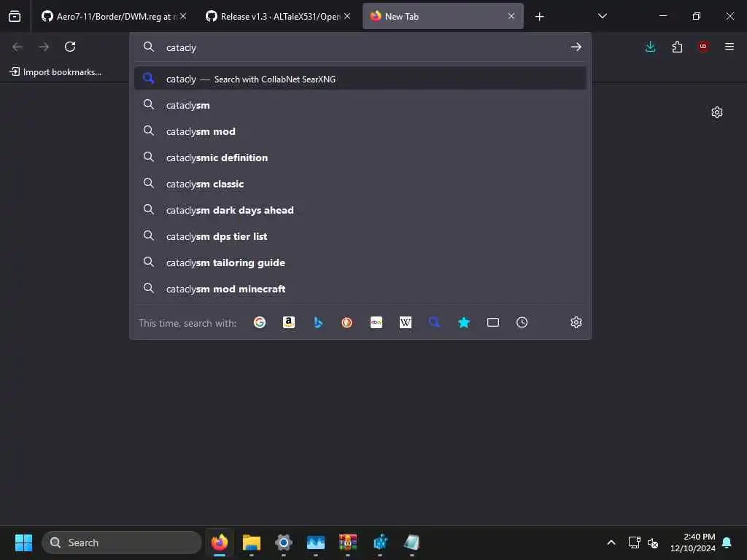
Task: Choose 'cataclysm dps tier list' suggestion
Action: 360,236
